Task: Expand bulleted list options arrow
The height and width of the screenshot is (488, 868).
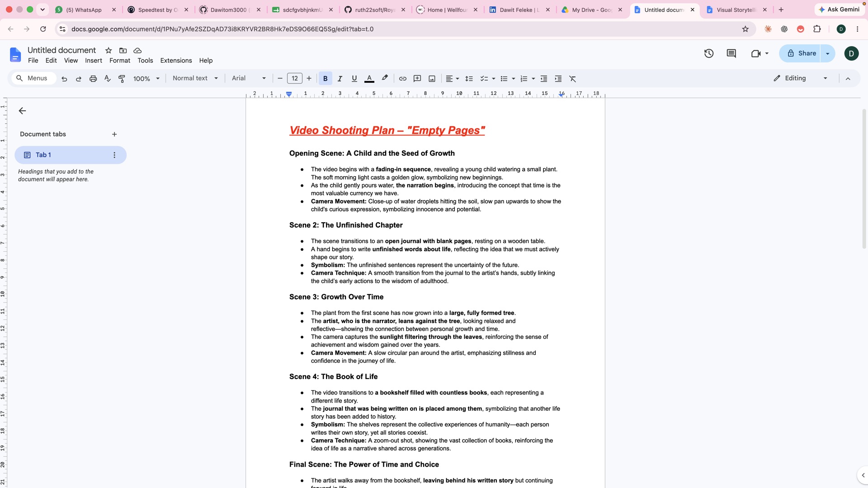Action: coord(514,79)
